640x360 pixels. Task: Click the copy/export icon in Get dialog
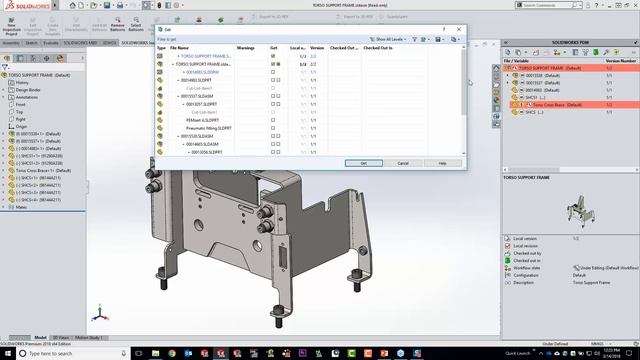[x=453, y=39]
